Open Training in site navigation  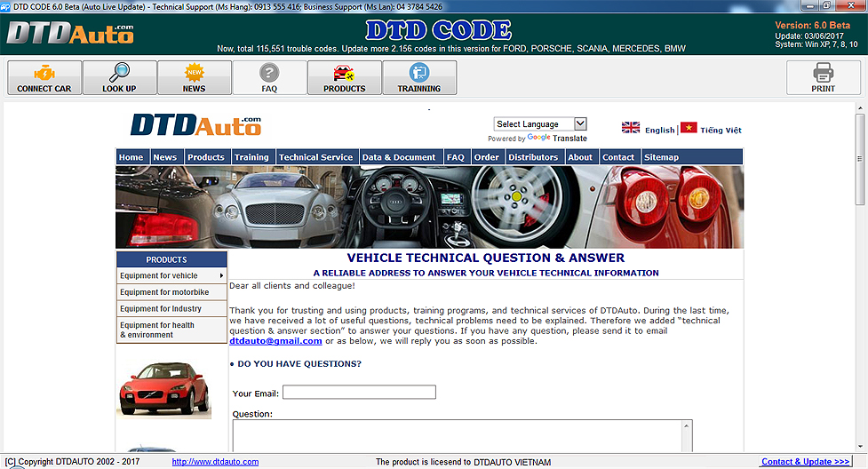[251, 157]
